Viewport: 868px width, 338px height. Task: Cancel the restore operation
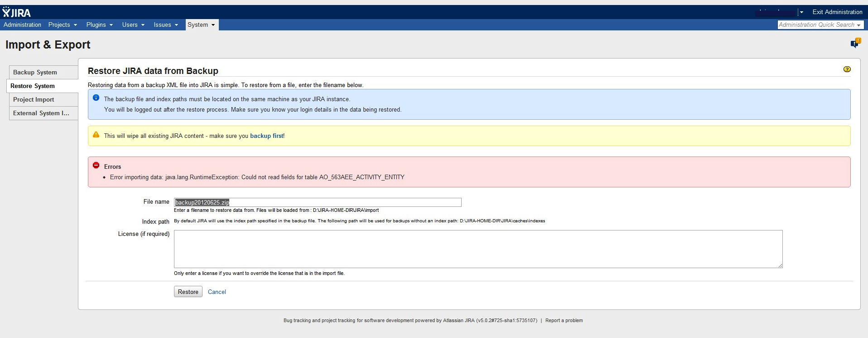[217, 292]
